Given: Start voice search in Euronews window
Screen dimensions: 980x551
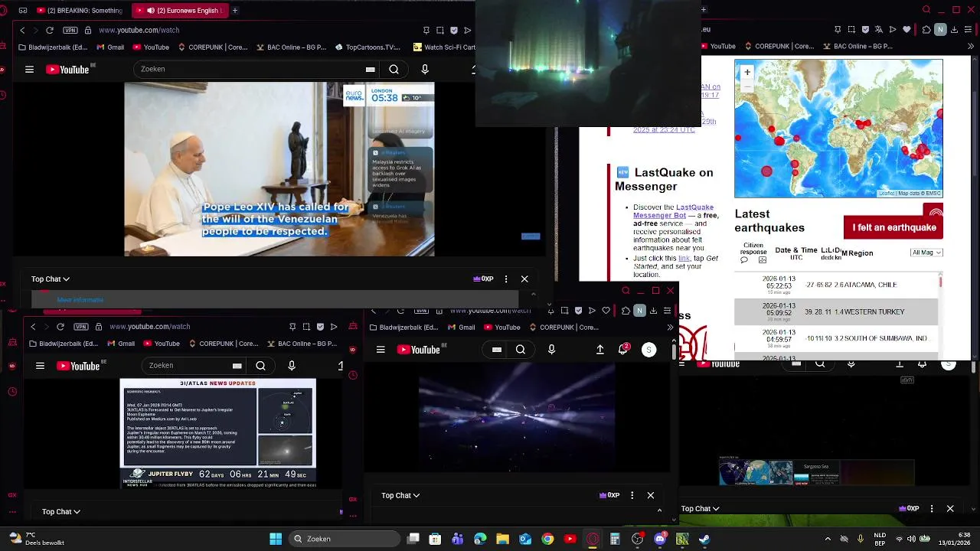Looking at the screenshot, I should click(x=425, y=70).
